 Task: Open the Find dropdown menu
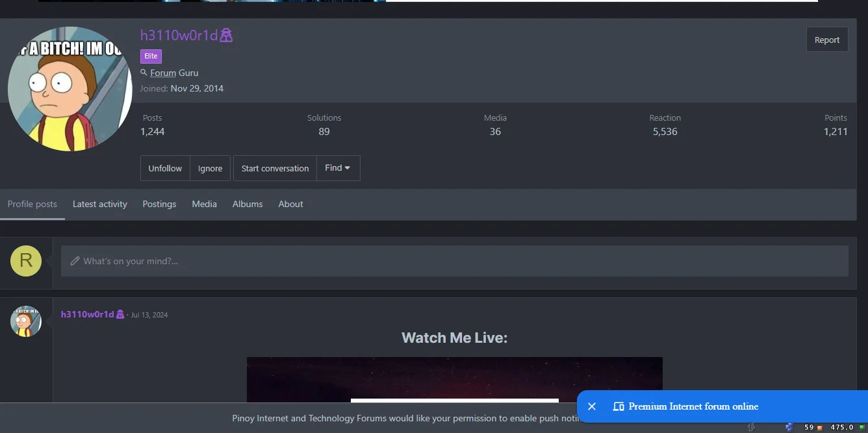(338, 168)
